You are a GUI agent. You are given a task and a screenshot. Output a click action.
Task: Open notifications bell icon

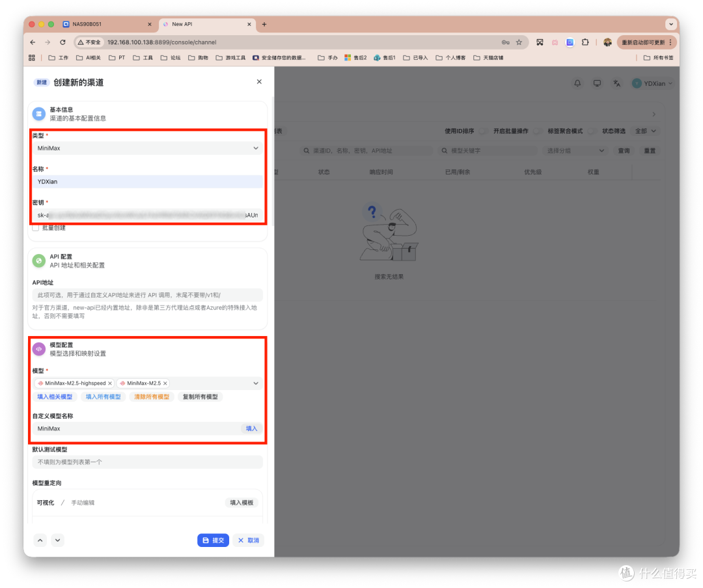(x=577, y=83)
